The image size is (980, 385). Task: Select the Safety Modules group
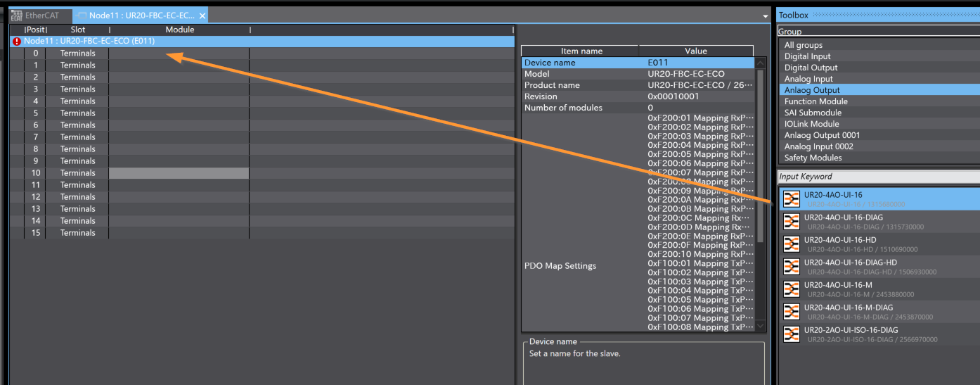coord(813,158)
